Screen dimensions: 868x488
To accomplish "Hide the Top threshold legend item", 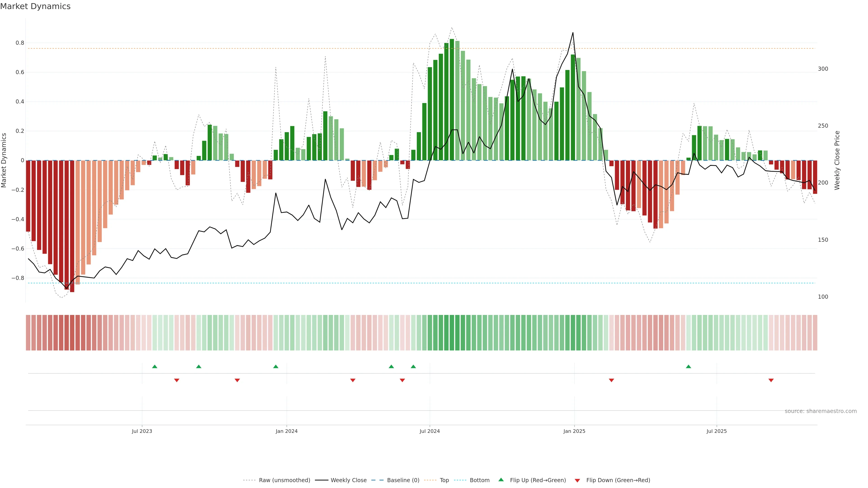I will (444, 480).
